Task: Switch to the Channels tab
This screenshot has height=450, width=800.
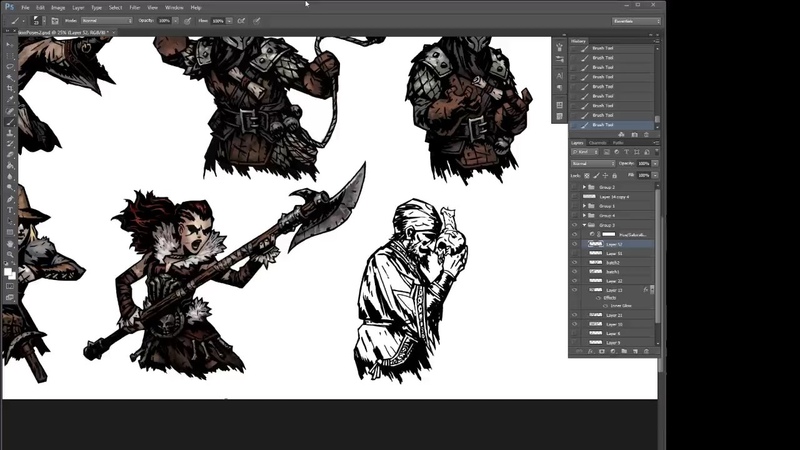Action: click(597, 142)
